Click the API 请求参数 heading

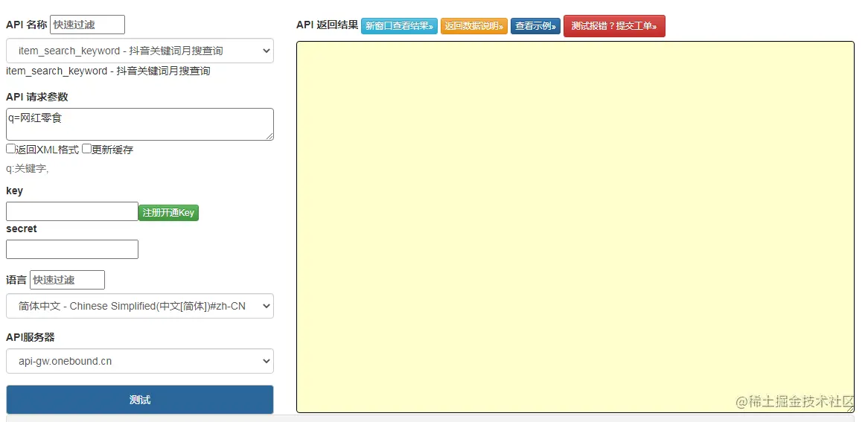coord(37,97)
